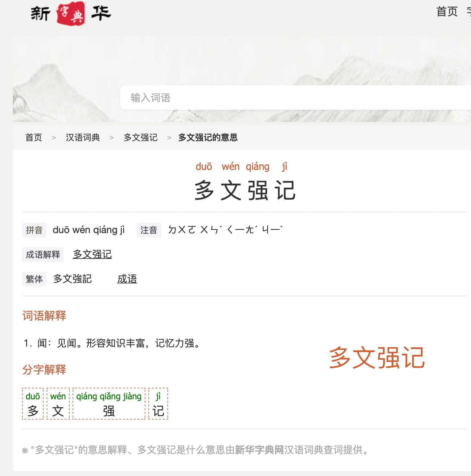Open the underlined 多文强记 idiom explanation link
Screen dimensions: 471x476
(92, 254)
